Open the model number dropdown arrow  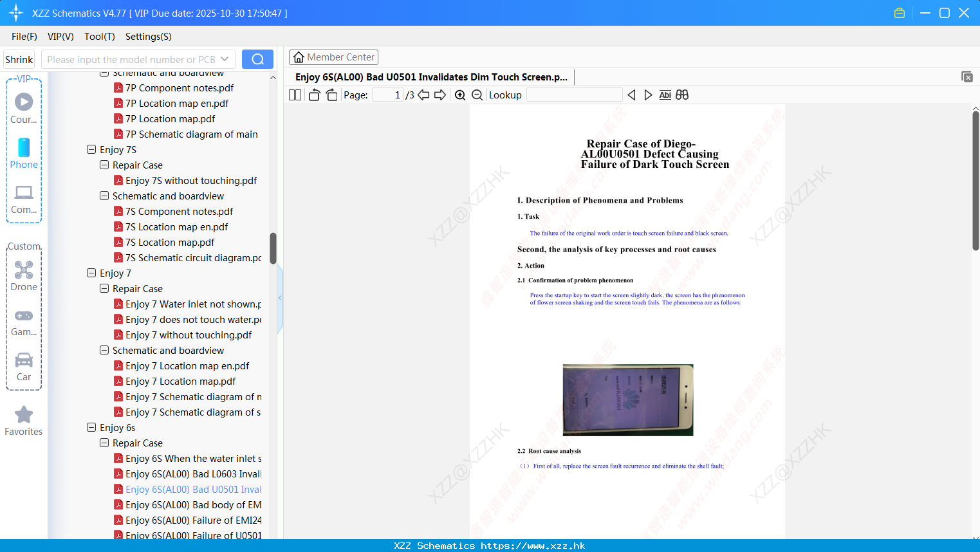225,59
